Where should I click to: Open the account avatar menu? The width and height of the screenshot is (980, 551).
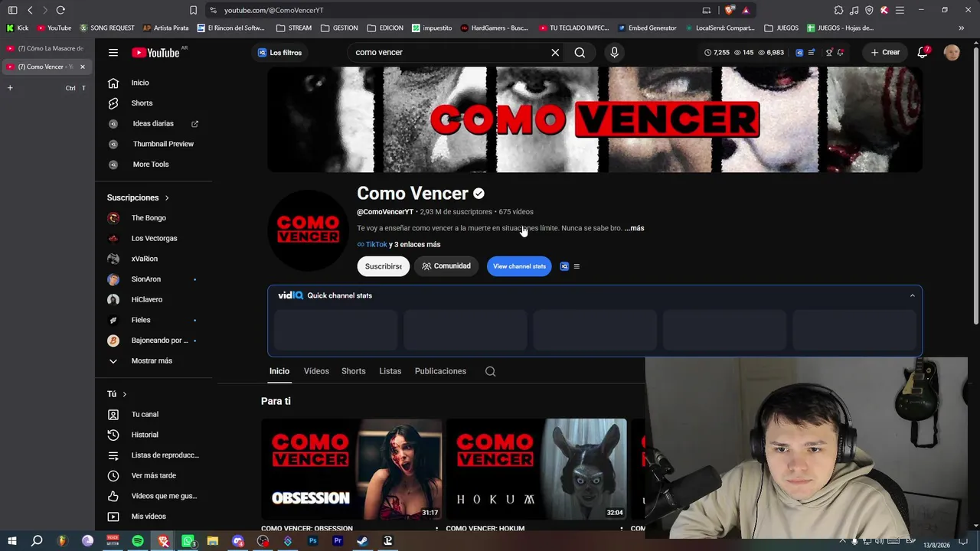coord(952,53)
